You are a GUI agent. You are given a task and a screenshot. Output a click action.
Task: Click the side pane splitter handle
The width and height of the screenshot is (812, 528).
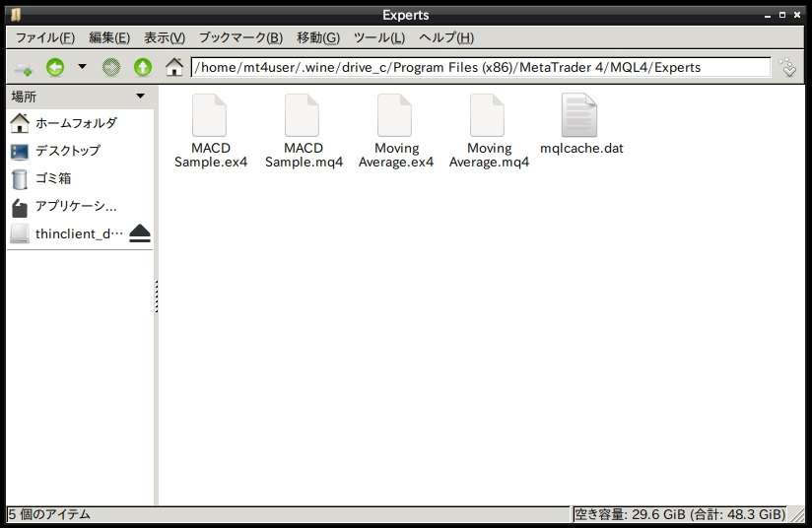(156, 297)
